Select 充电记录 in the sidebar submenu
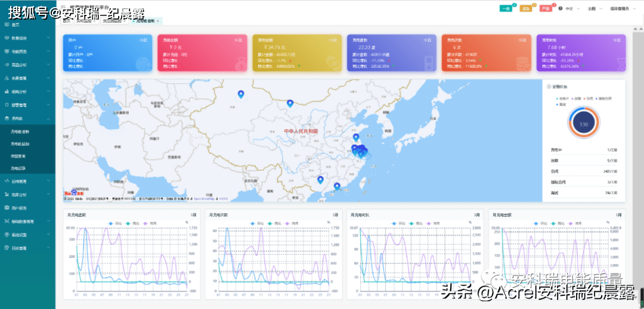This screenshot has width=644, height=309. point(18,168)
